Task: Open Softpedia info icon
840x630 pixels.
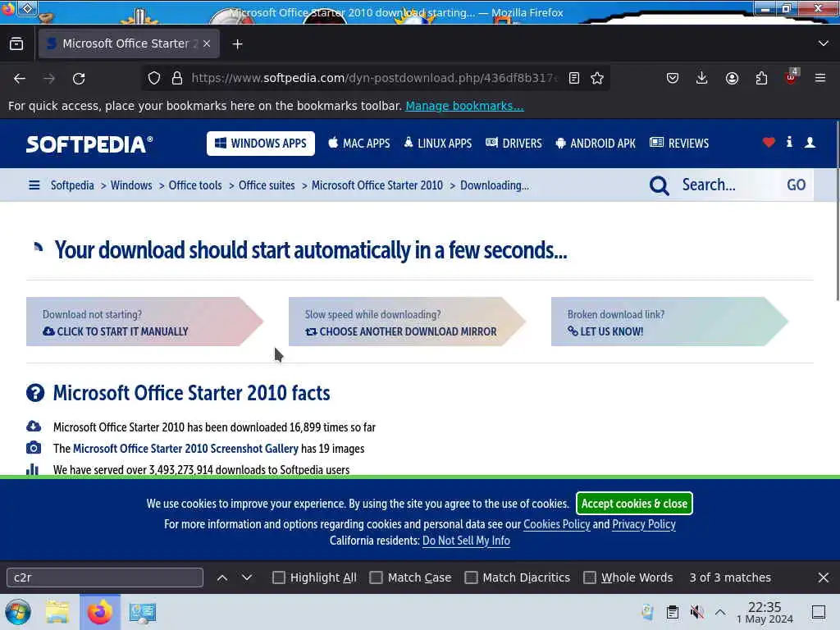Action: (789, 142)
